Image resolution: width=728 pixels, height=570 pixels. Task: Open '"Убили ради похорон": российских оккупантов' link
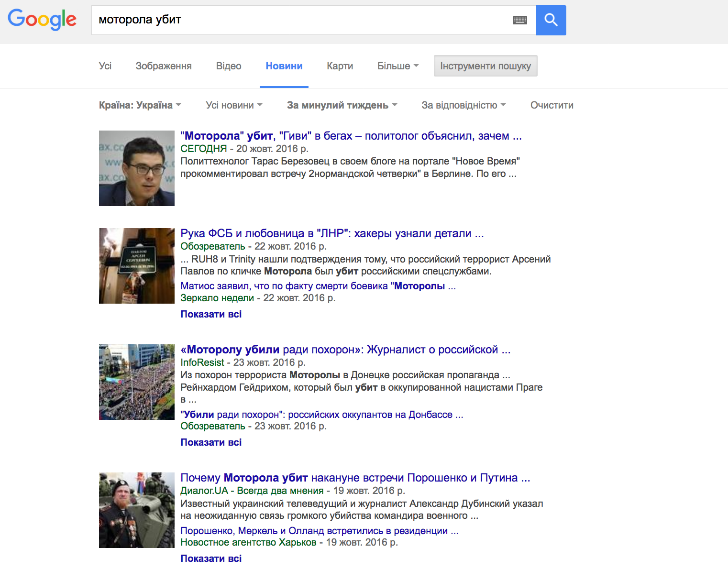coord(322,415)
